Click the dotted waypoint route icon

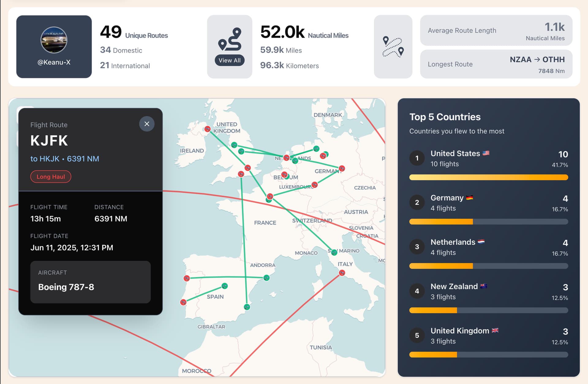pos(393,47)
